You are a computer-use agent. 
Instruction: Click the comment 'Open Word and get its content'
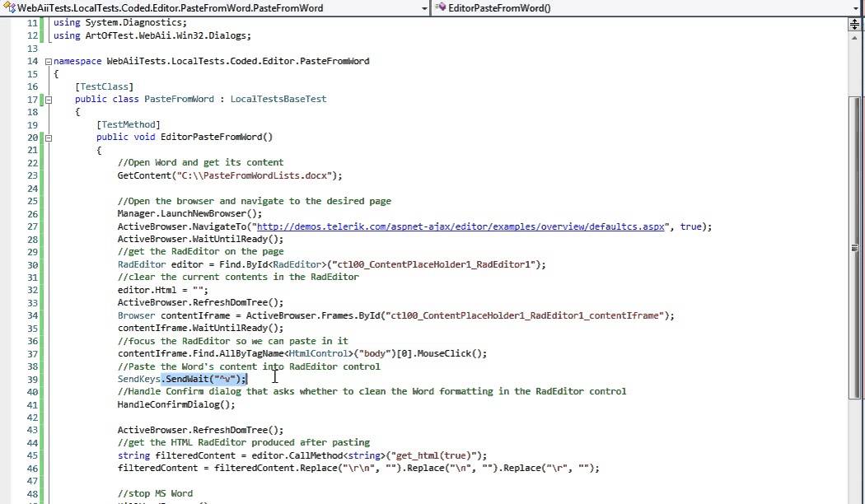(x=200, y=163)
